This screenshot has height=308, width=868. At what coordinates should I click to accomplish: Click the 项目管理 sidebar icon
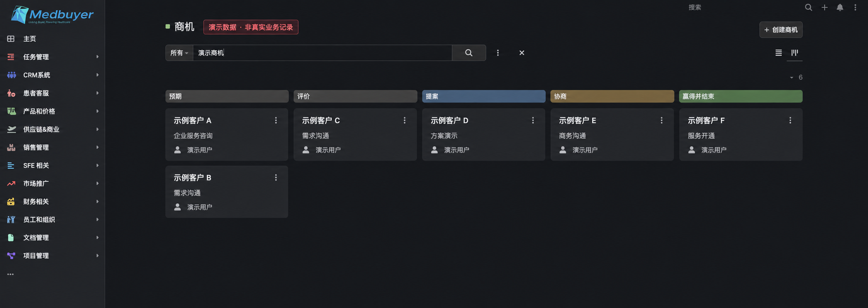tap(11, 256)
